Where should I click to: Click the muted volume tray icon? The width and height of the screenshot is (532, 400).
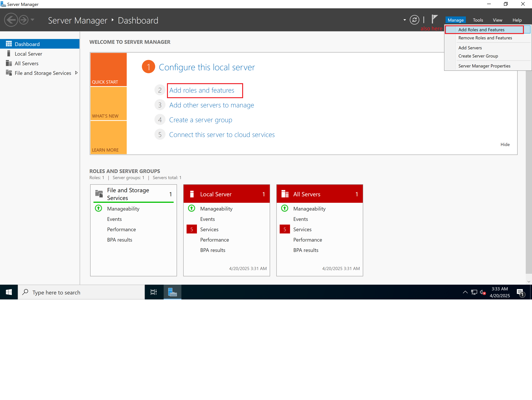[x=483, y=292]
